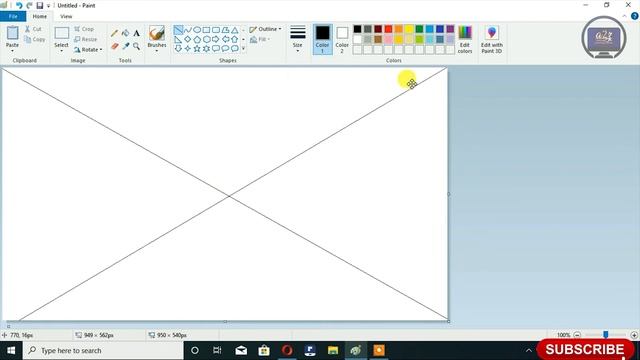The width and height of the screenshot is (640, 360).
Task: Pick the Five-point star shape
Action: pyautogui.click(x=197, y=49)
